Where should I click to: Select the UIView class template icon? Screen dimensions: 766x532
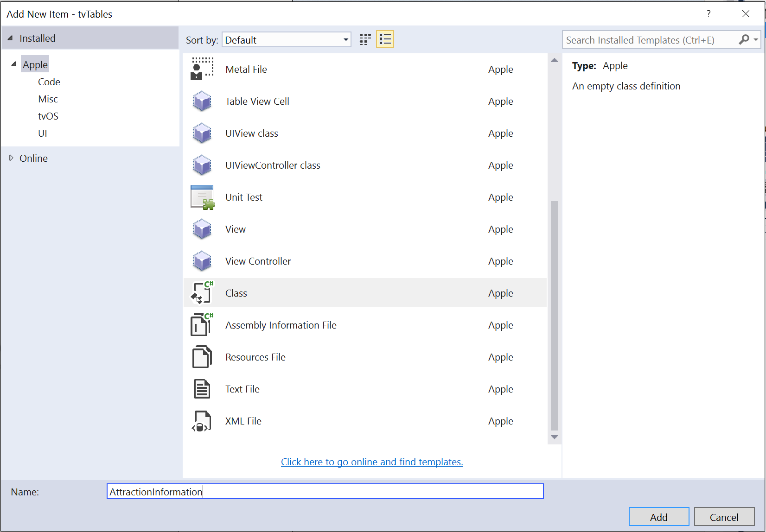pos(202,133)
